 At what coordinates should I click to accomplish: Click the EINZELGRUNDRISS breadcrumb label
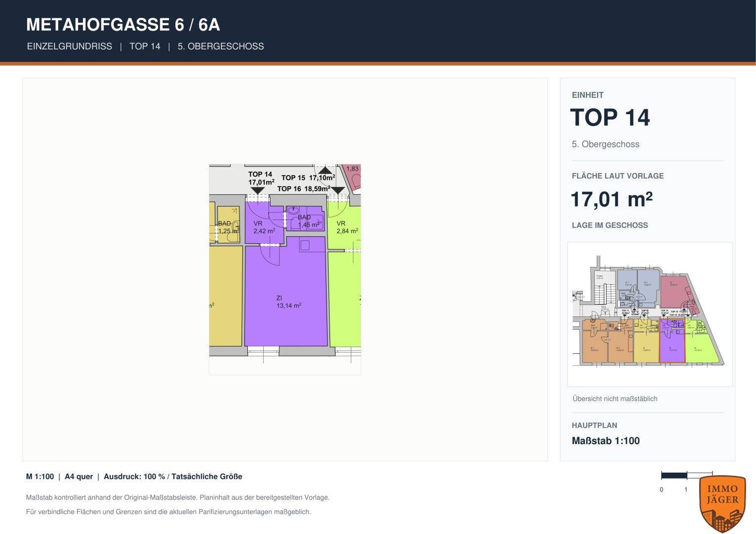(69, 46)
